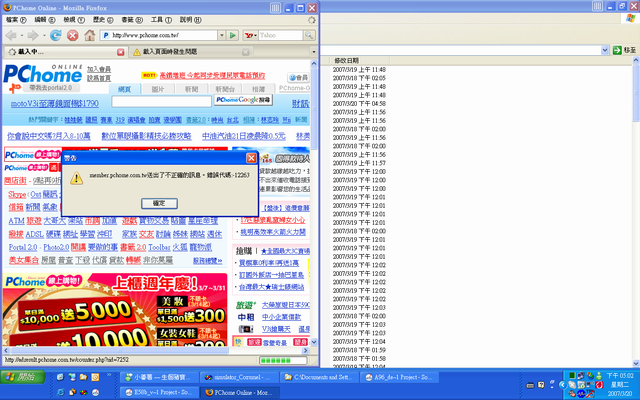
Task: Open the Yahoo search engine selector dropdown
Action: click(255, 35)
